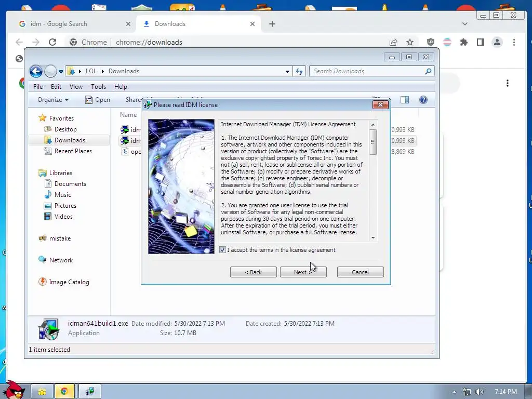
Task: Click the Open toolbar button in Explorer
Action: [x=98, y=100]
